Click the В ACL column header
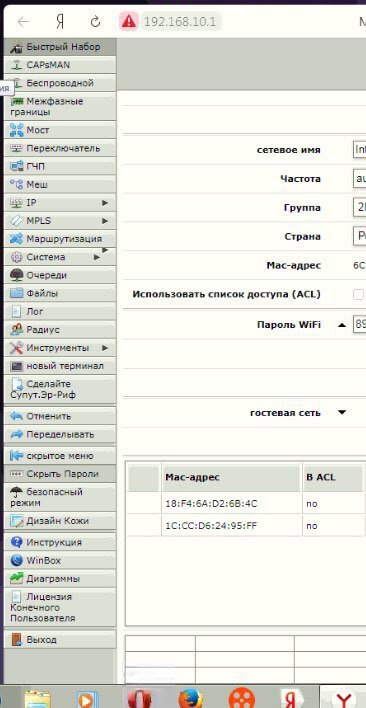The image size is (366, 708). (x=333, y=477)
